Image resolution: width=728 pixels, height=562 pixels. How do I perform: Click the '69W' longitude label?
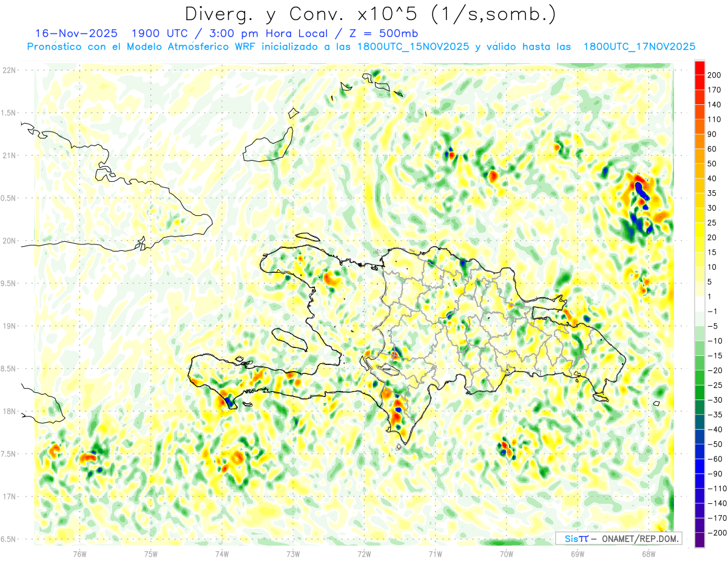click(x=577, y=554)
